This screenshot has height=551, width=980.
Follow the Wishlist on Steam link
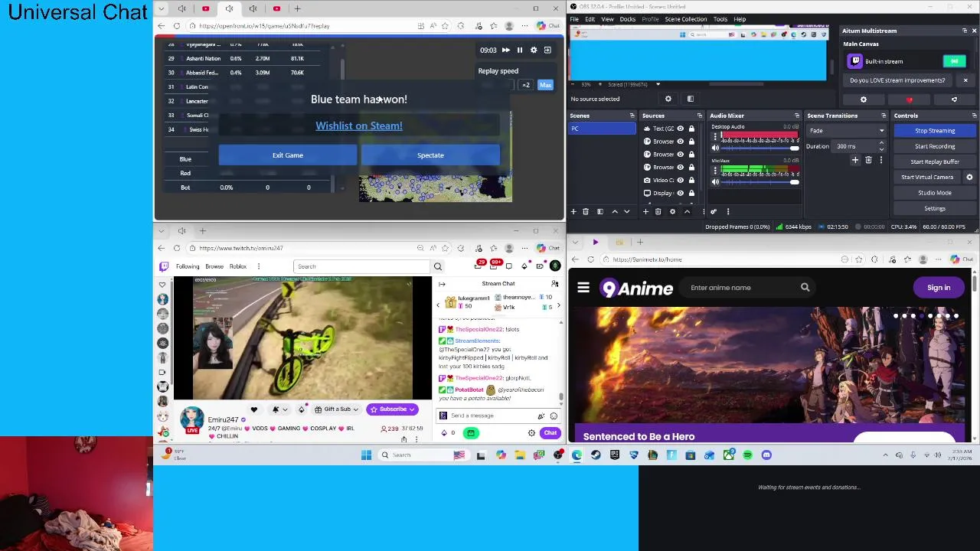358,126
